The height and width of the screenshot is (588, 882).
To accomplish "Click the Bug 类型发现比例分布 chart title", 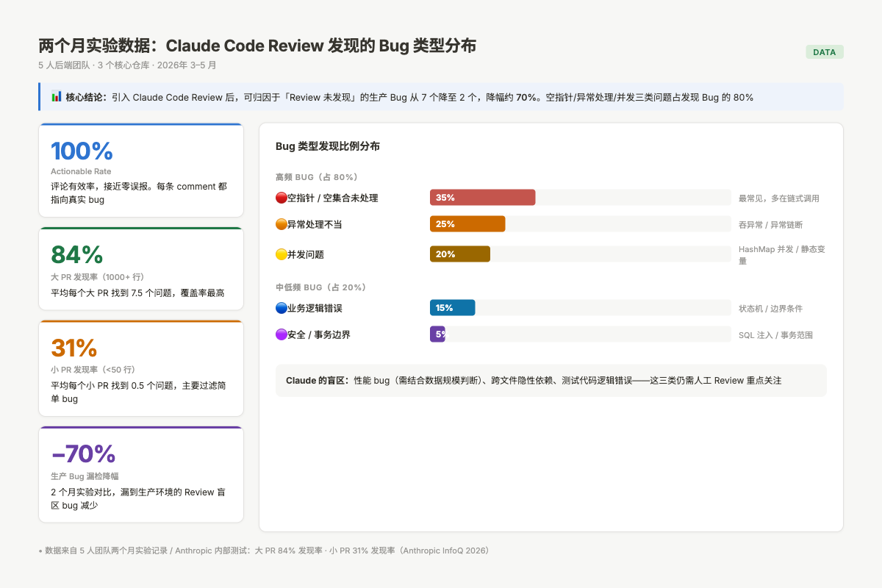I will [x=328, y=146].
